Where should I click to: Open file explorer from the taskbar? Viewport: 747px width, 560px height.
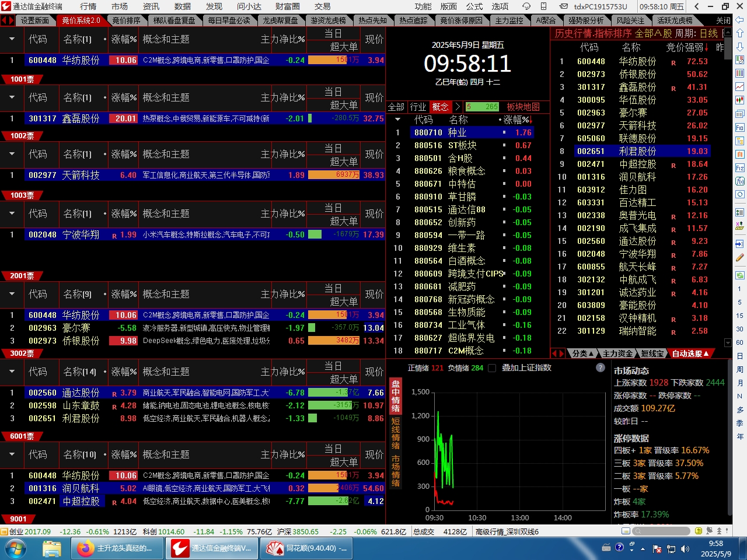[52, 548]
